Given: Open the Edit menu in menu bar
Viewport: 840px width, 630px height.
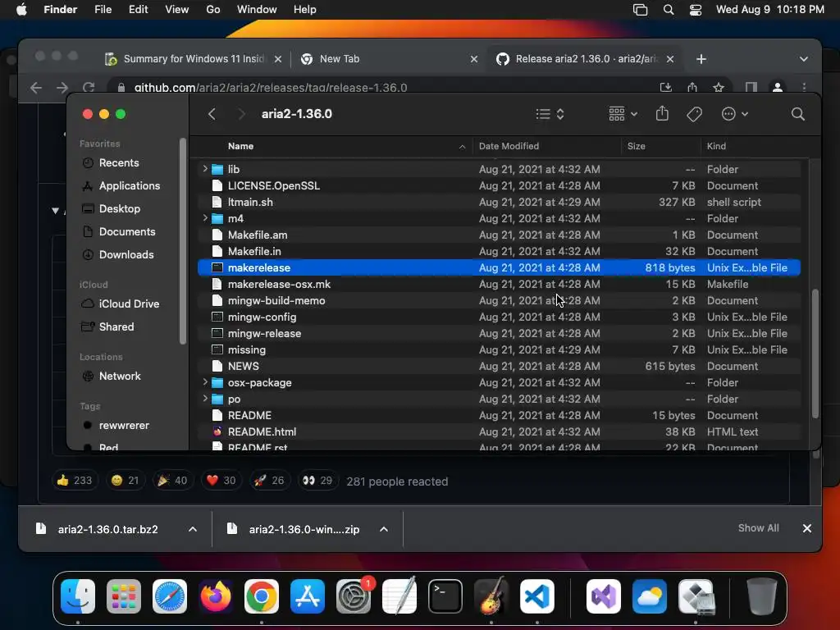Looking at the screenshot, I should (x=138, y=10).
